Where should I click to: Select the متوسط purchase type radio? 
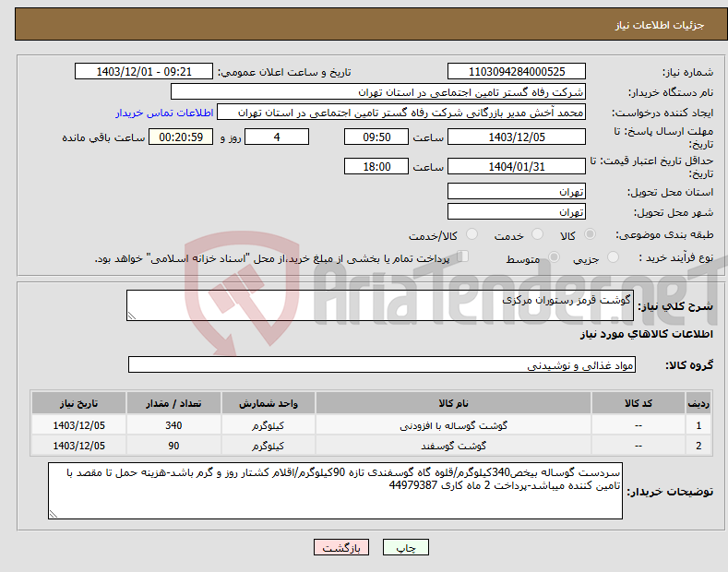(554, 257)
